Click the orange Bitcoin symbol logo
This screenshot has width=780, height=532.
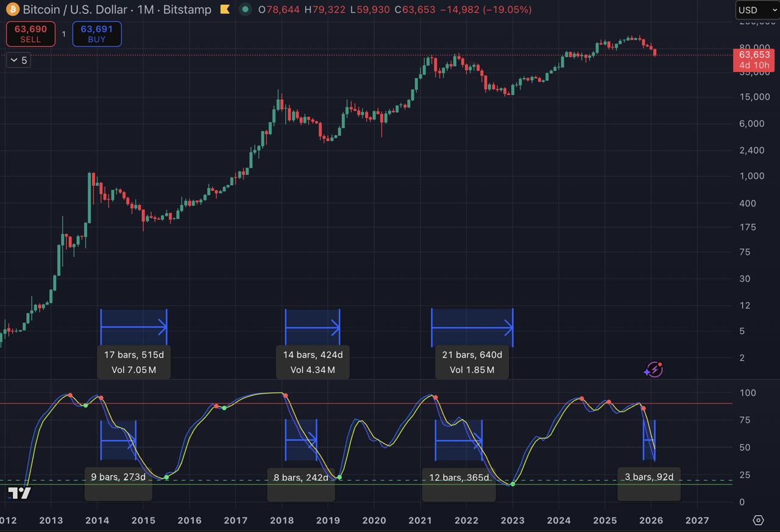click(x=12, y=10)
